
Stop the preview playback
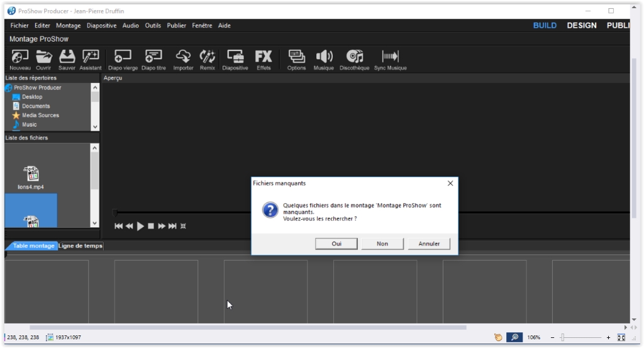pos(151,226)
